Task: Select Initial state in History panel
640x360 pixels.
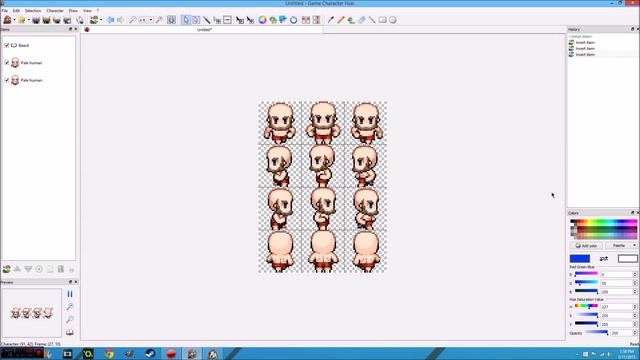Action: coord(580,36)
